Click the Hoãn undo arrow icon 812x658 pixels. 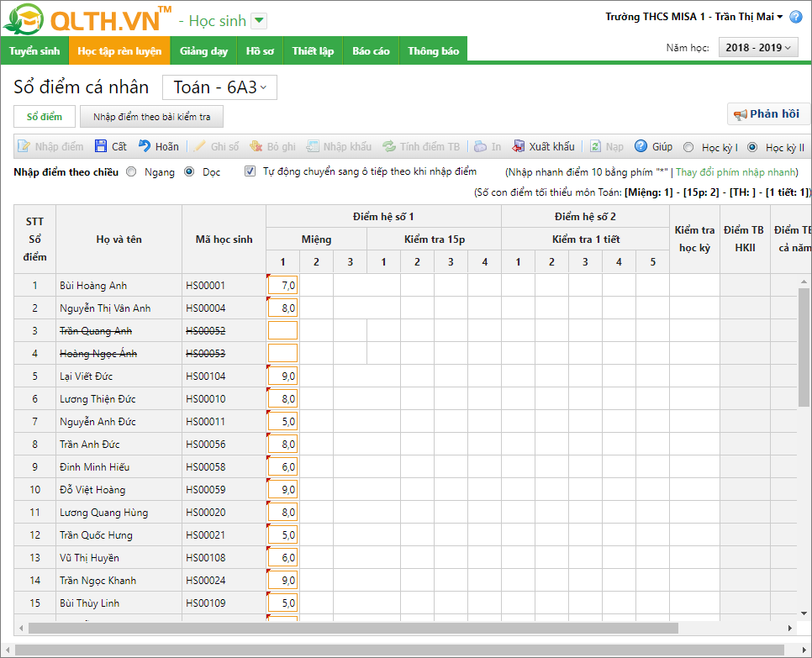[145, 146]
